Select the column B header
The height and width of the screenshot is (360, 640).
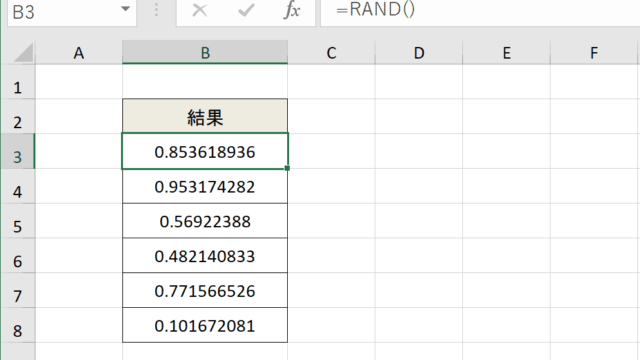205,52
